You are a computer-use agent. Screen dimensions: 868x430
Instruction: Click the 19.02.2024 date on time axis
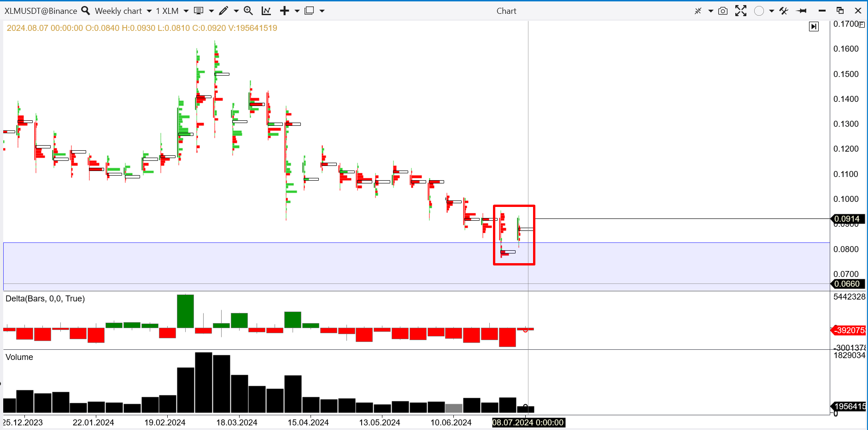(165, 423)
